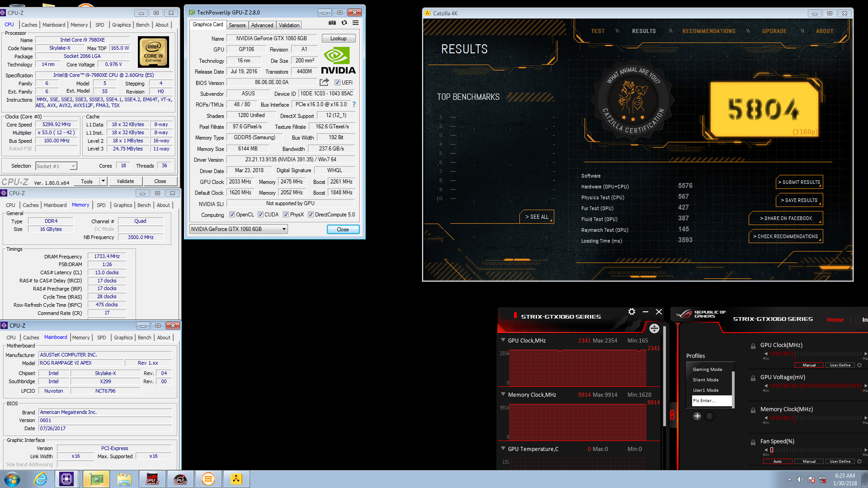
Task: Click the monitor panel detach round icon
Action: 654,328
